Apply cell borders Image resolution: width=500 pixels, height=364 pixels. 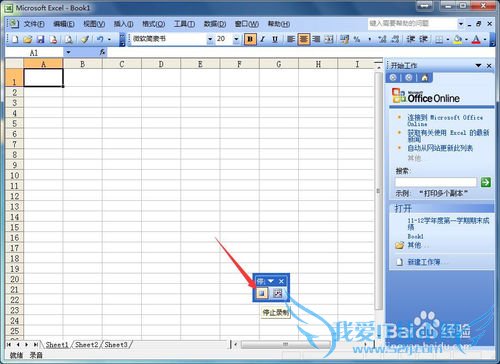click(439, 40)
